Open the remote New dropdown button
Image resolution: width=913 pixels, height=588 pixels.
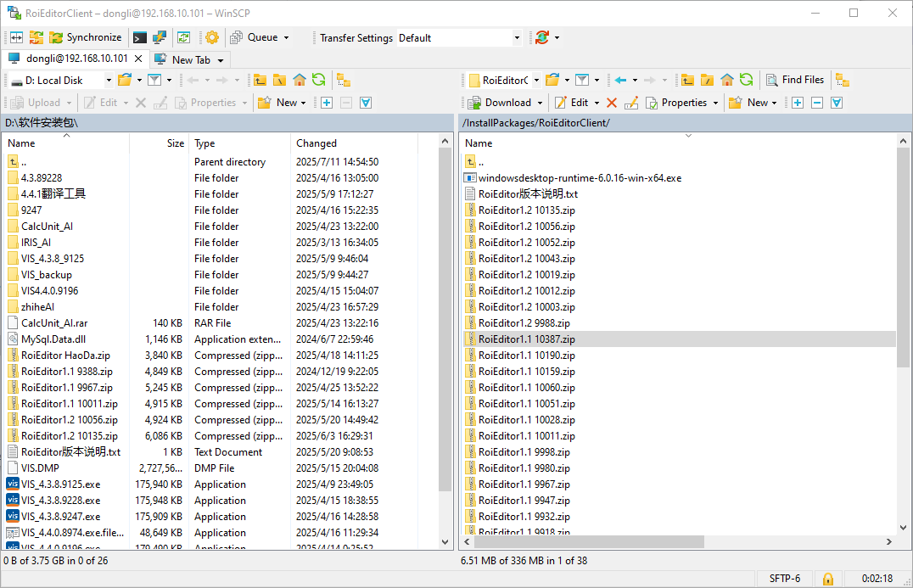(753, 103)
